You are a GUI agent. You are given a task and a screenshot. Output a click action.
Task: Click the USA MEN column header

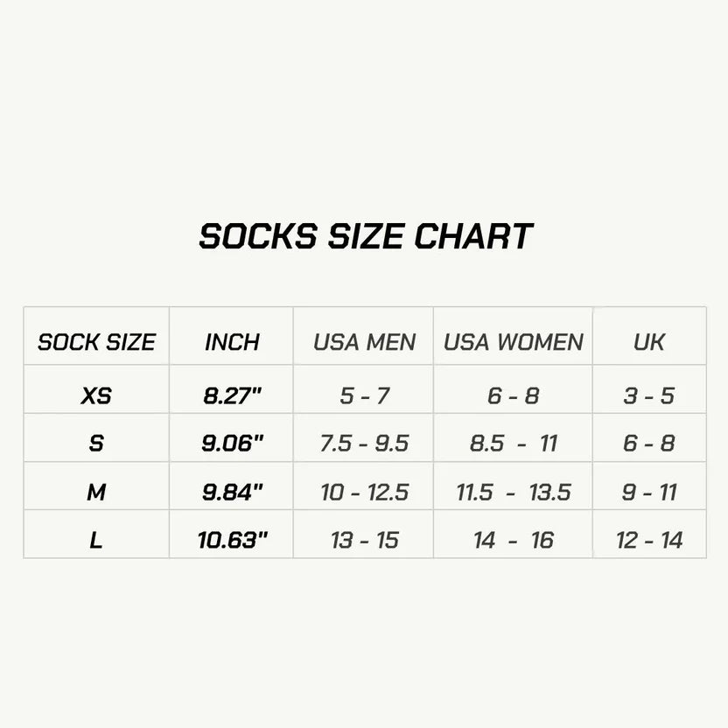click(365, 342)
